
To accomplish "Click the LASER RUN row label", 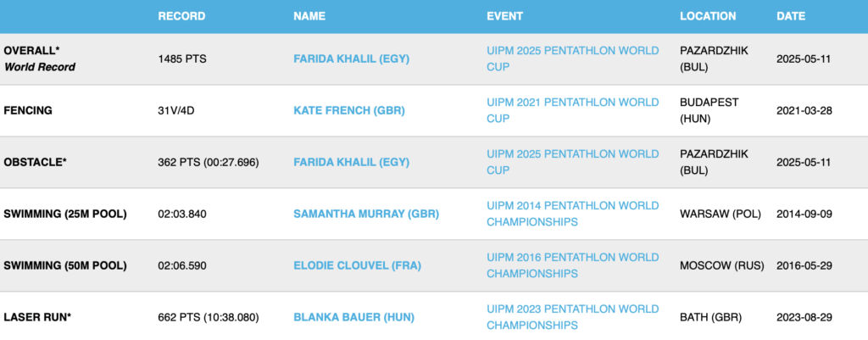I will pyautogui.click(x=37, y=317).
